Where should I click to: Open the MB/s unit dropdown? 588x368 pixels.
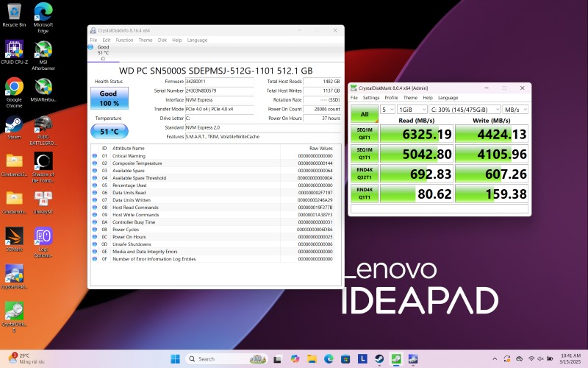point(515,110)
